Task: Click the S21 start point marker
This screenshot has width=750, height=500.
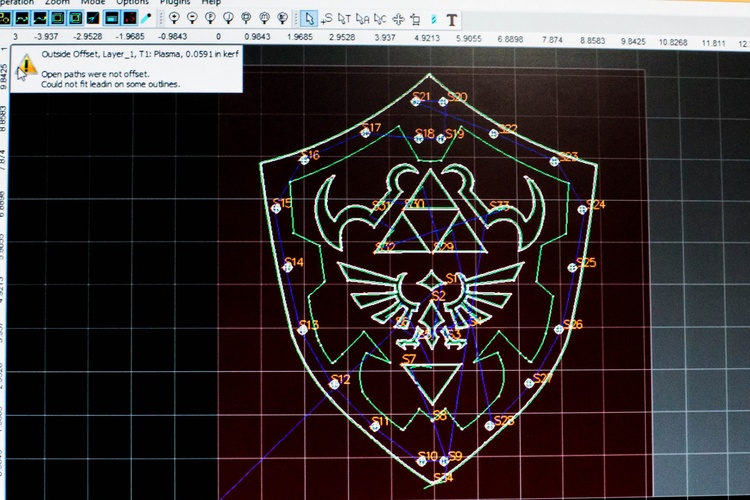Action: [x=416, y=101]
